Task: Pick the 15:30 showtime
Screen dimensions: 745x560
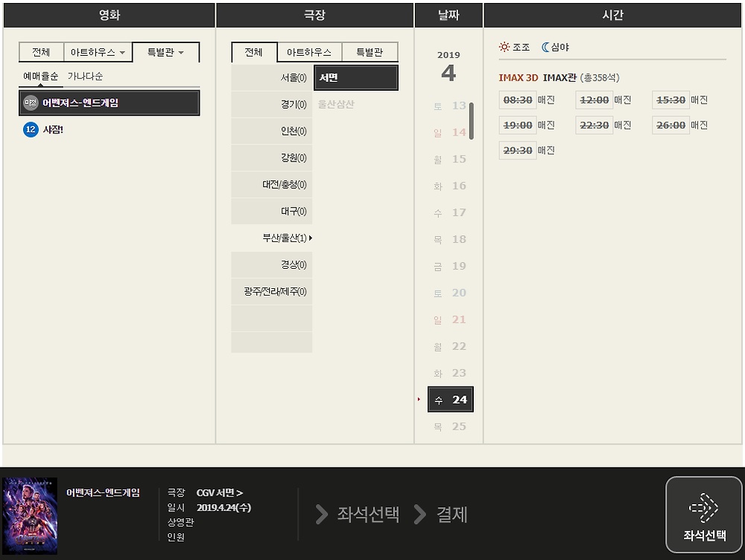Action: (x=670, y=100)
